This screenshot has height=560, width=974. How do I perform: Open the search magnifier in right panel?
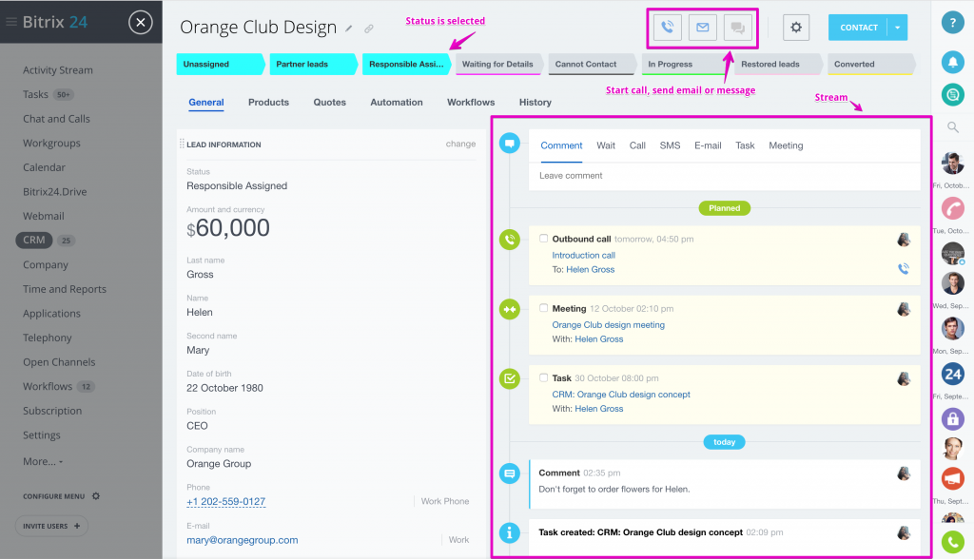pos(952,127)
